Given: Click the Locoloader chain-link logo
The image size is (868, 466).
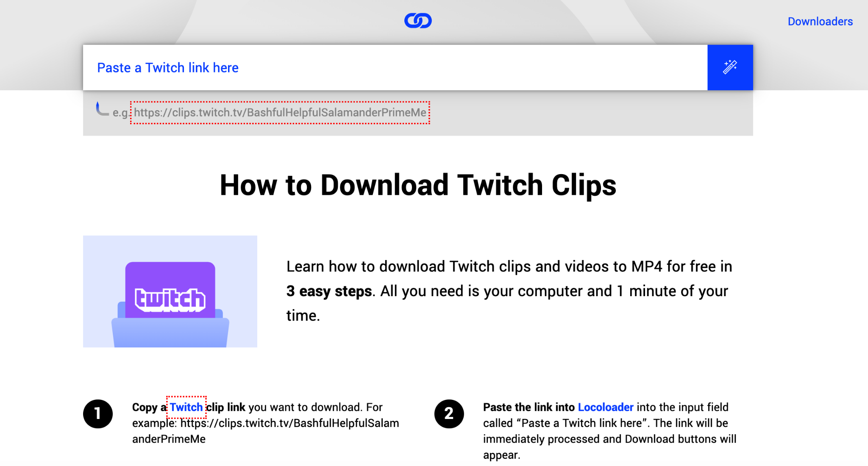Looking at the screenshot, I should (418, 20).
